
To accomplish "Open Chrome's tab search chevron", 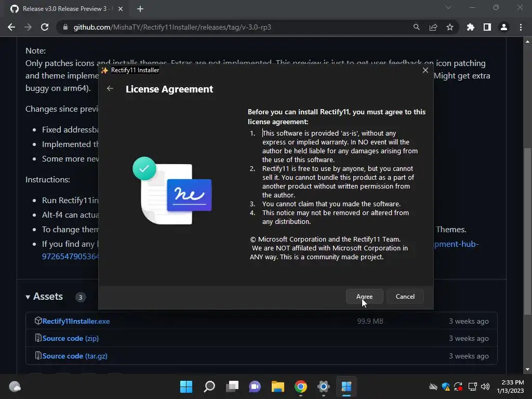I will click(x=448, y=7).
